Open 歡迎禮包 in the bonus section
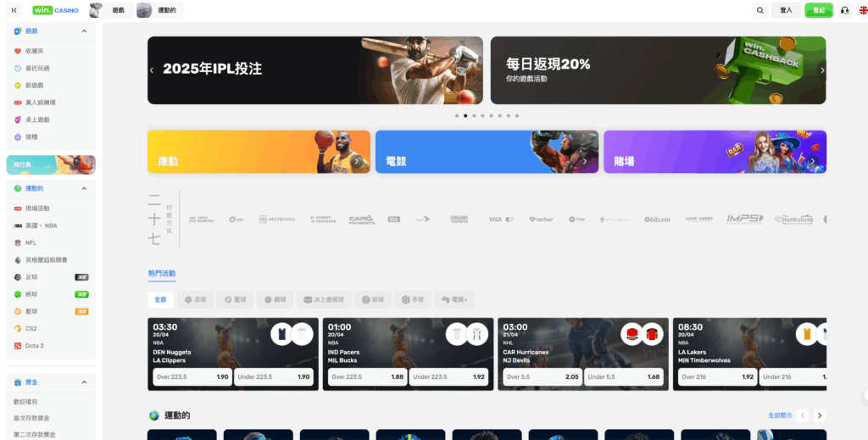868x440 pixels. tap(25, 402)
